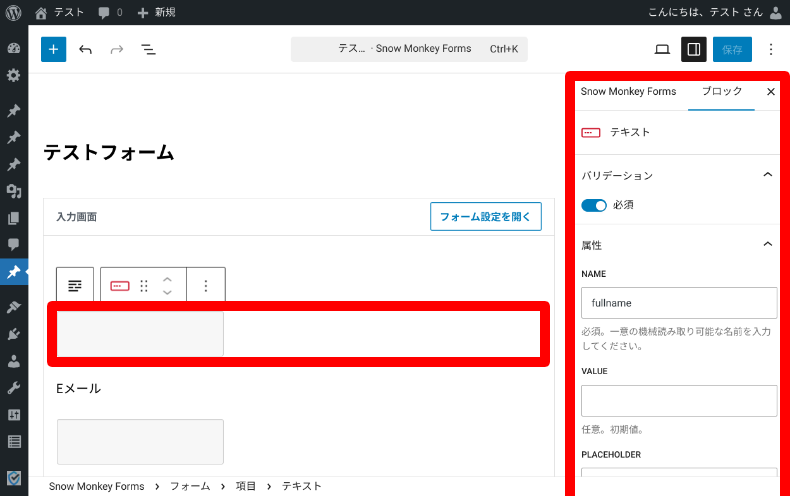The image size is (790, 496).
Task: Open Plugins in the admin sidebar
Action: [x=14, y=334]
